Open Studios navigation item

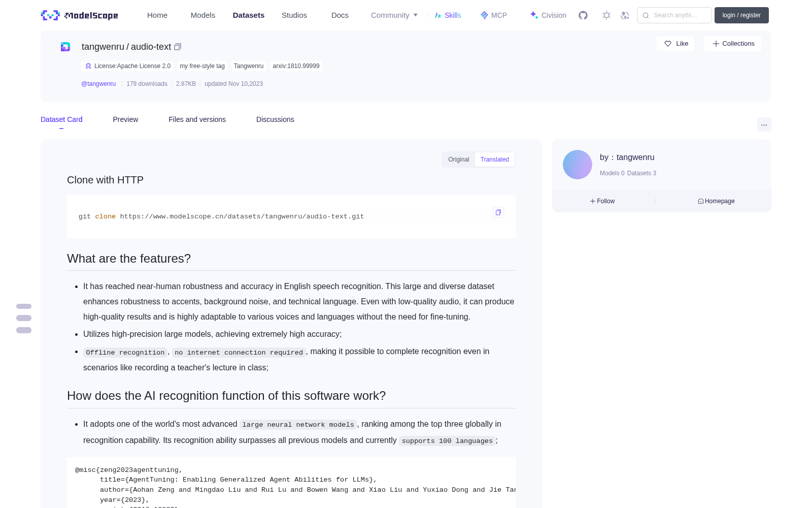294,15
